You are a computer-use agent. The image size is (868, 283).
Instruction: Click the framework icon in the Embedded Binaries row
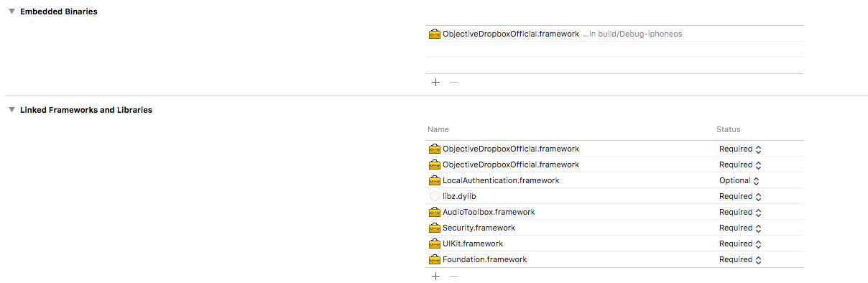point(434,34)
